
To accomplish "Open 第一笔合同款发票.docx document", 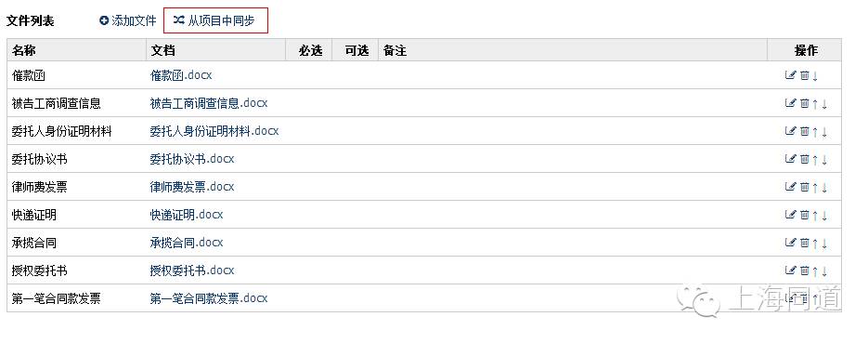I will 209,298.
